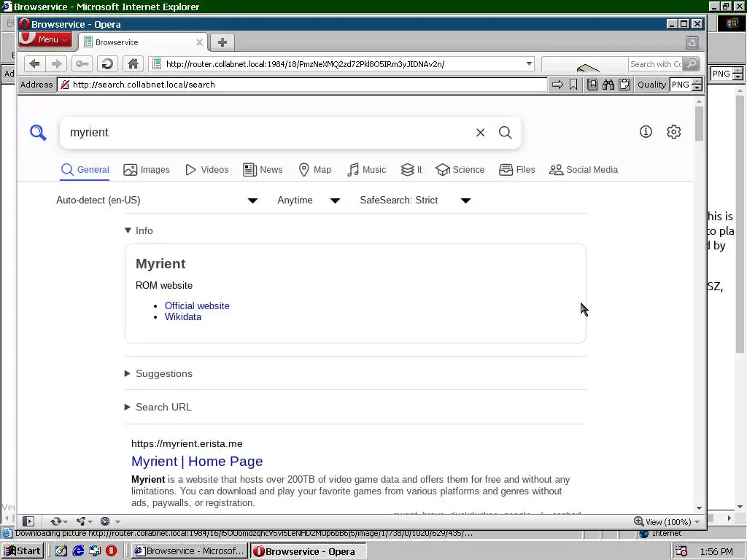
Task: Open the search info circle icon
Action: (646, 131)
